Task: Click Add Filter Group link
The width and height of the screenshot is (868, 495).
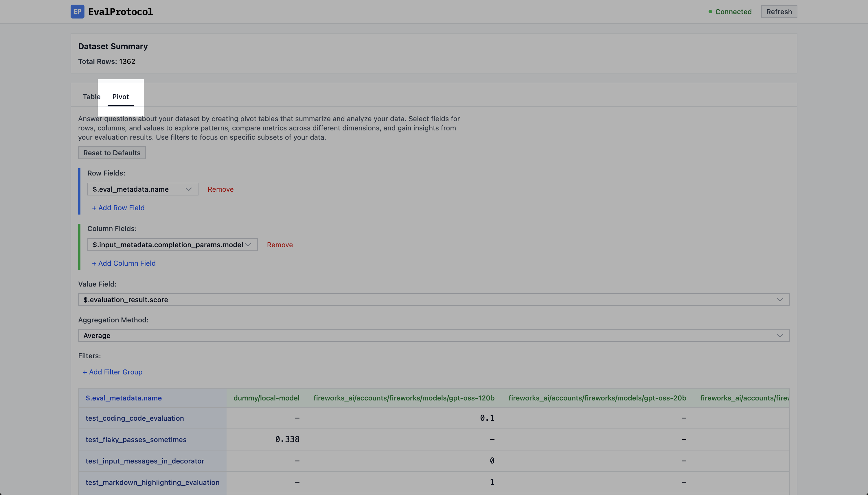Action: pos(112,372)
